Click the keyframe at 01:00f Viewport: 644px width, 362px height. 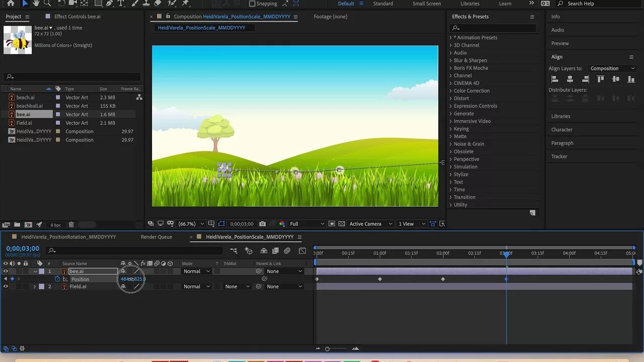tap(380, 279)
